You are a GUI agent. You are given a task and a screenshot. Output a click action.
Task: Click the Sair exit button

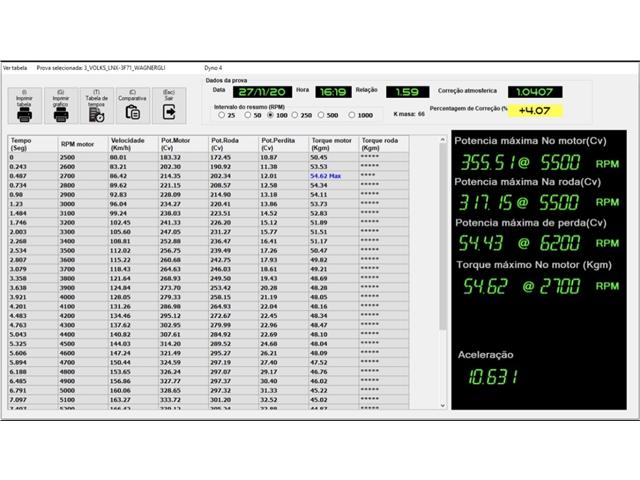pyautogui.click(x=169, y=106)
